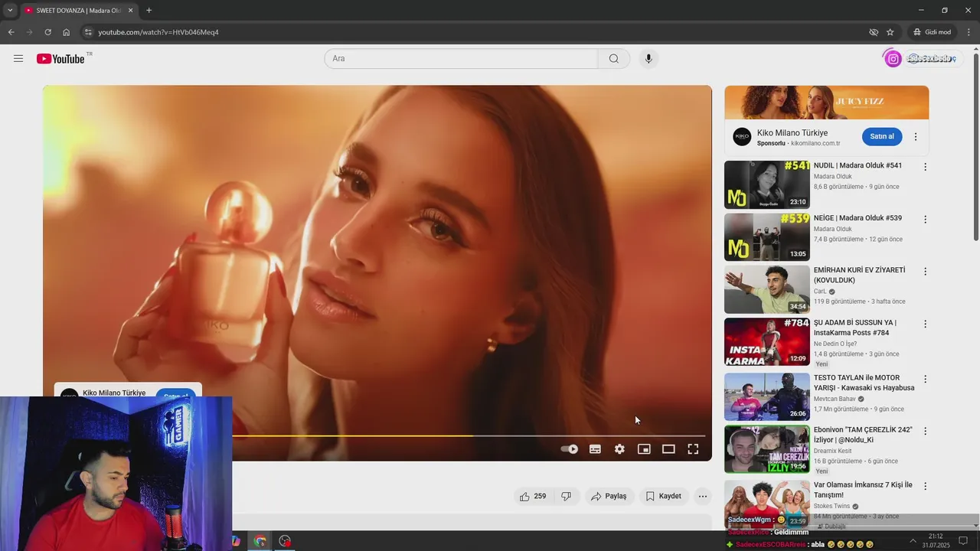This screenshot has width=980, height=551.
Task: Click the Paylaş share button
Action: click(x=609, y=496)
